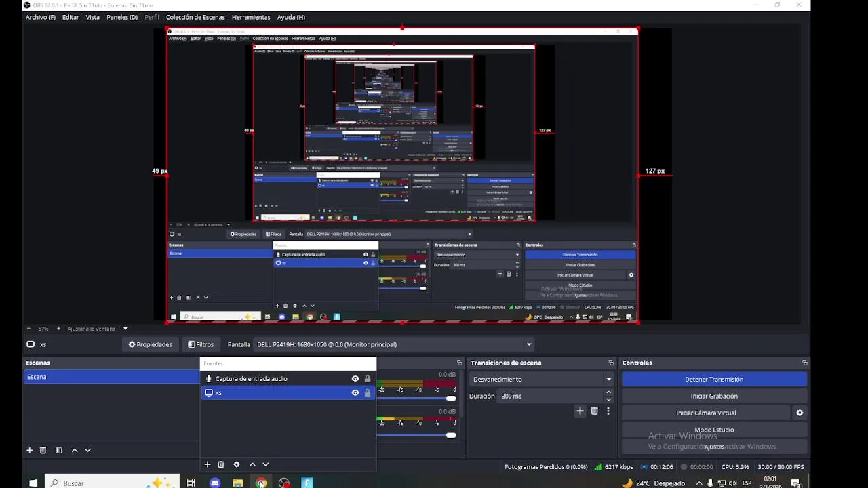The image size is (868, 488).
Task: Select the xs source row in Fuentes
Action: tap(288, 393)
